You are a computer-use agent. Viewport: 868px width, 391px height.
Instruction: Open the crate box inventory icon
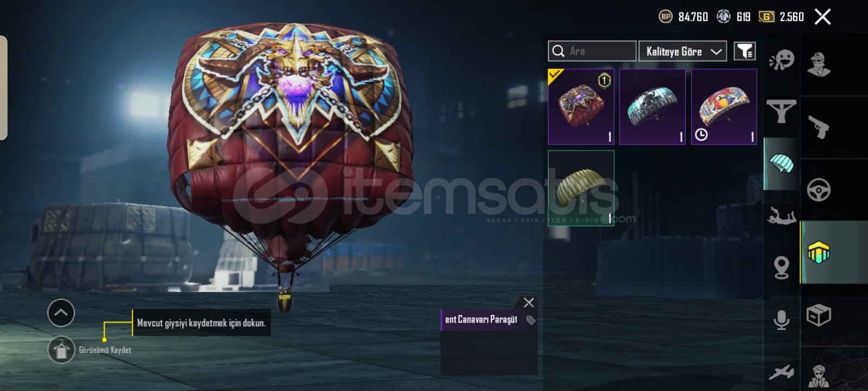click(818, 316)
